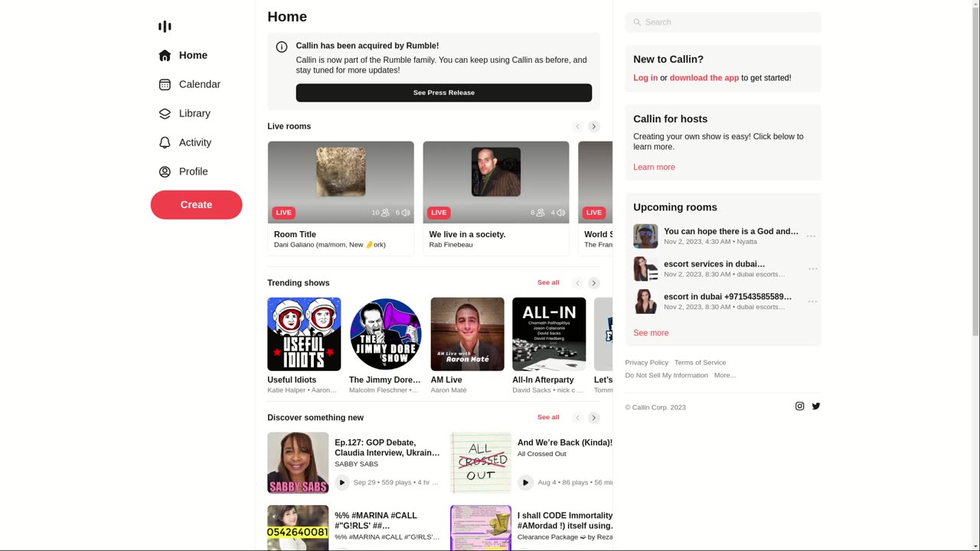Viewport: 980px width, 551px height.
Task: Go to next Live rooms
Action: (x=594, y=126)
